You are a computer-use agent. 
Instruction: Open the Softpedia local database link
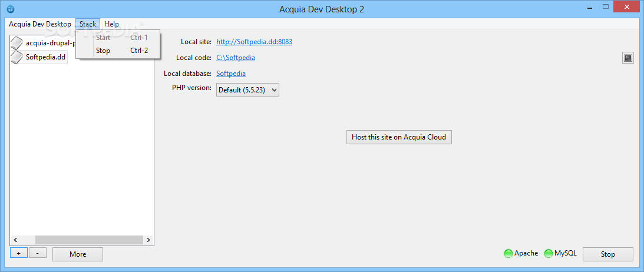(231, 74)
